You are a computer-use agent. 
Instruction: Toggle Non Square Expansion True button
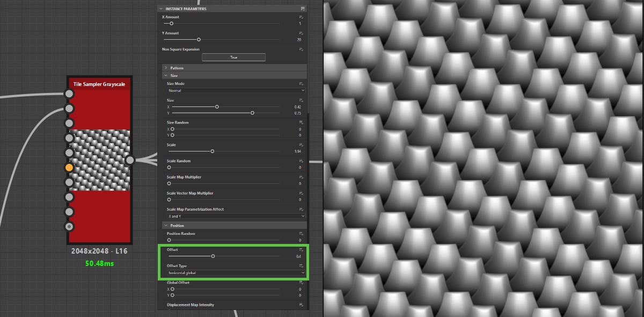(233, 57)
